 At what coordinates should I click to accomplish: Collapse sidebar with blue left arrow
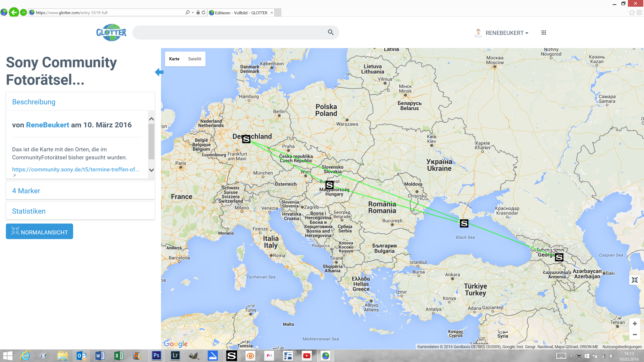159,72
